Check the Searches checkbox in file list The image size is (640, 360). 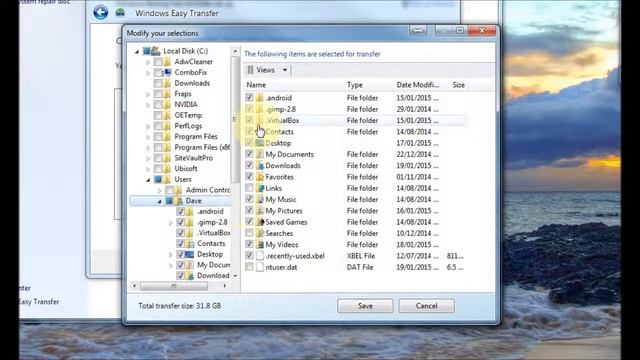point(249,233)
